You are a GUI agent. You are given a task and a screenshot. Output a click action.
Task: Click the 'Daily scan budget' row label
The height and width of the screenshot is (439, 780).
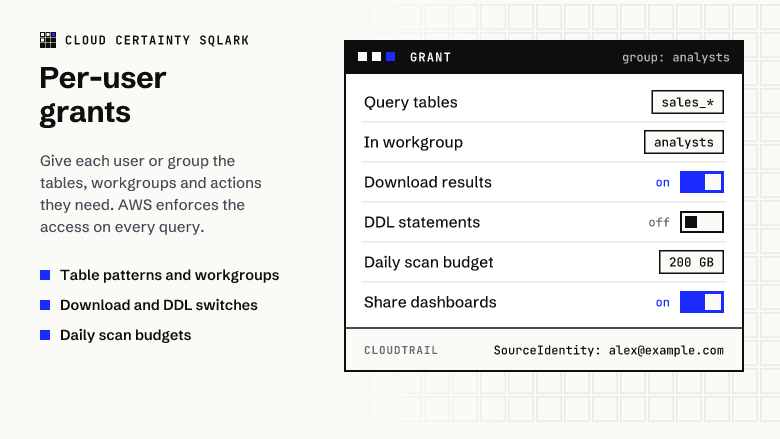[428, 263]
